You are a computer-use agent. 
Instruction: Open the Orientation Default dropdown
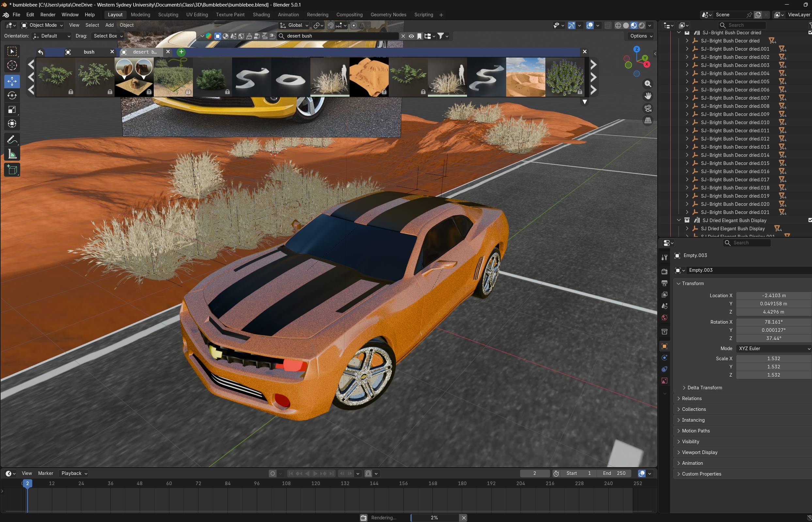(x=52, y=36)
